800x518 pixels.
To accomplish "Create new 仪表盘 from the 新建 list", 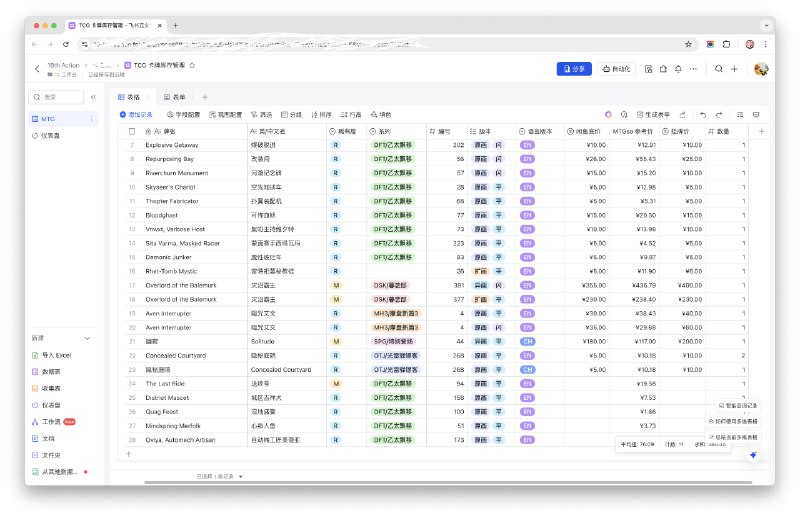I will (x=47, y=405).
